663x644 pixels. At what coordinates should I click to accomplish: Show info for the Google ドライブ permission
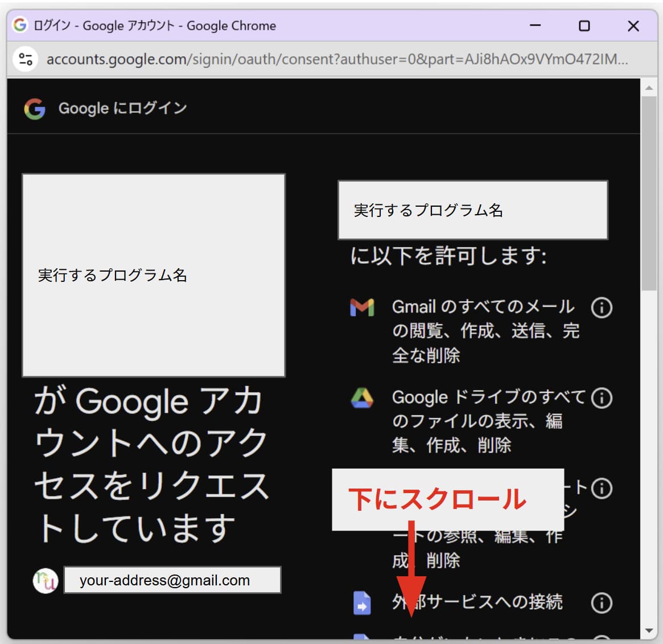pos(602,398)
